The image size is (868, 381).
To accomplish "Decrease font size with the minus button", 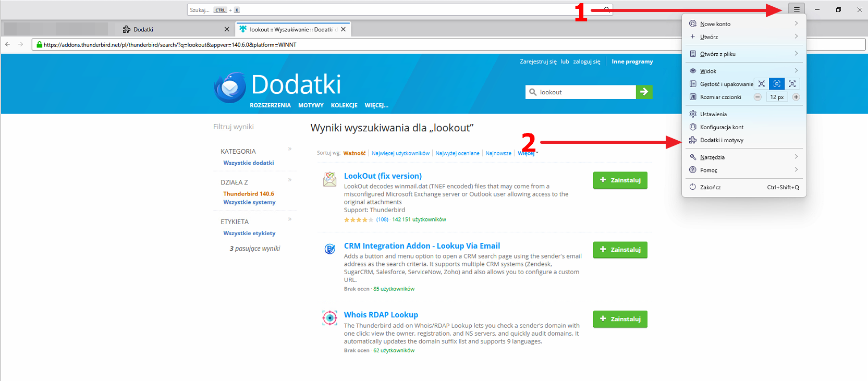I will 758,97.
